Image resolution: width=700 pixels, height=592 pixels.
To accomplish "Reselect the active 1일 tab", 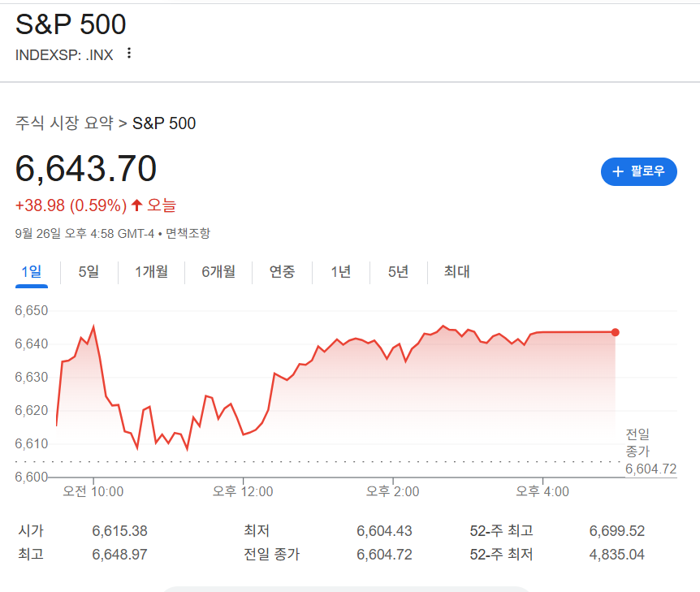I will click(x=31, y=272).
